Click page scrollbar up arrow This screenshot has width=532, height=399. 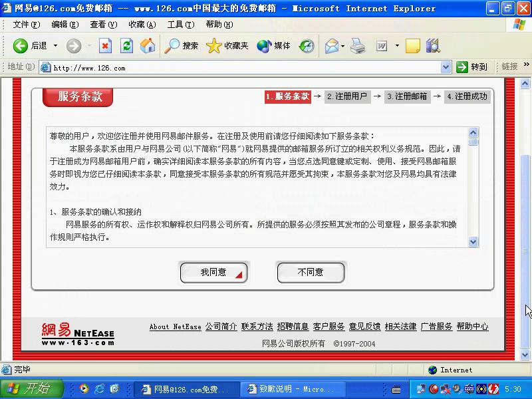point(525,84)
